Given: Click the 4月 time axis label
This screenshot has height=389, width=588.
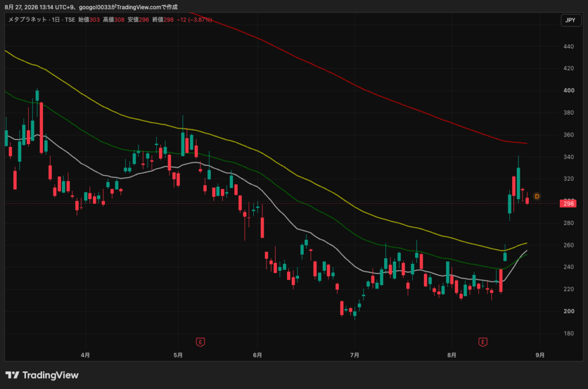Looking at the screenshot, I should pyautogui.click(x=85, y=355).
